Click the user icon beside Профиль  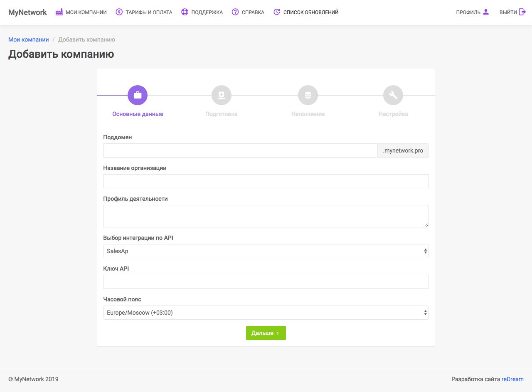coord(486,12)
